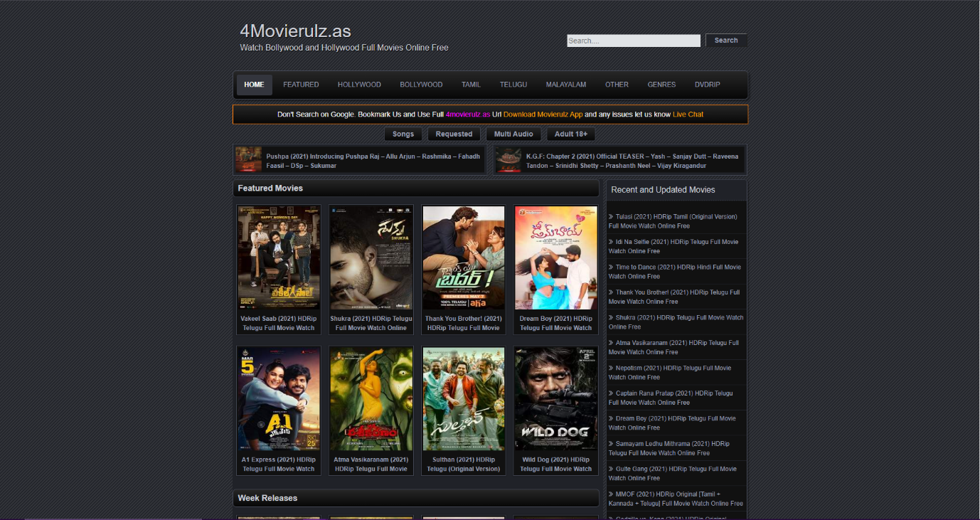The height and width of the screenshot is (520, 980).
Task: Select the TELUGU menu item
Action: coord(513,85)
